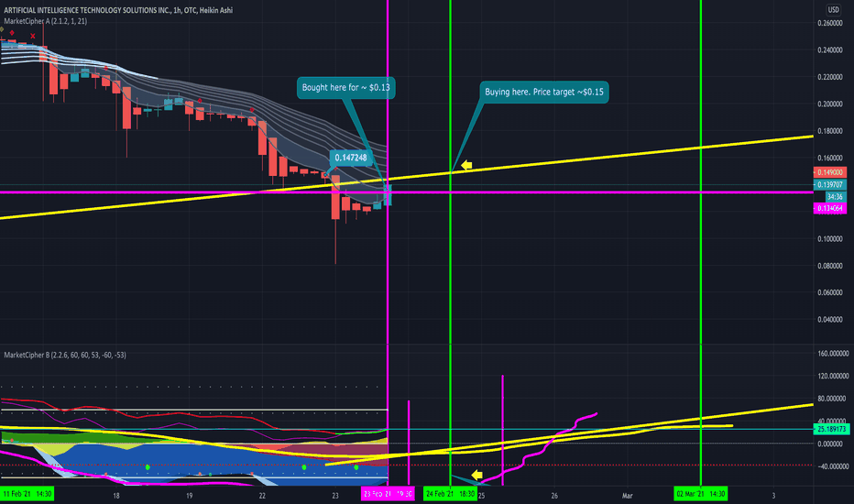The width and height of the screenshot is (854, 504).
Task: Click the '18' date on time axis
Action: point(116,496)
